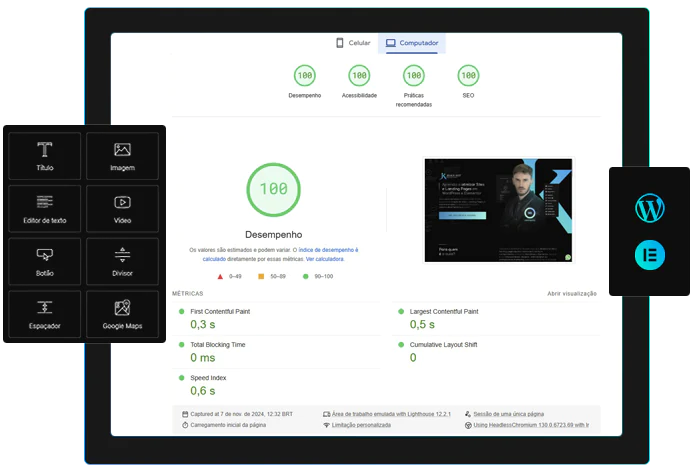
Task: Click the SEO 100 score gauge
Action: coord(468,76)
